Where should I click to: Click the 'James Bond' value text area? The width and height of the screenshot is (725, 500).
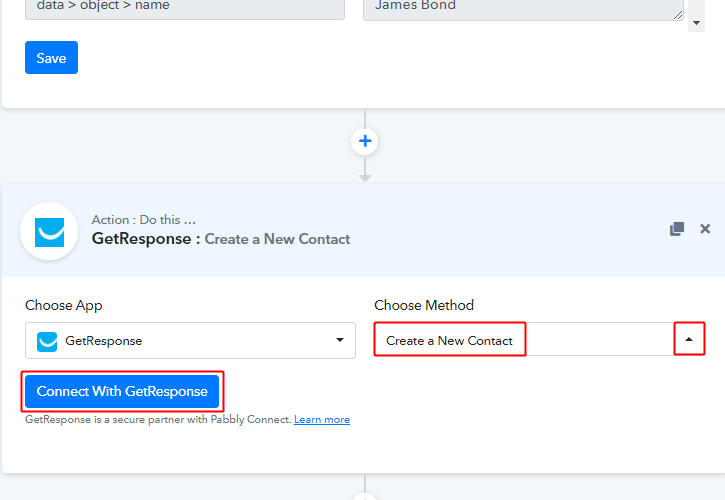(523, 9)
